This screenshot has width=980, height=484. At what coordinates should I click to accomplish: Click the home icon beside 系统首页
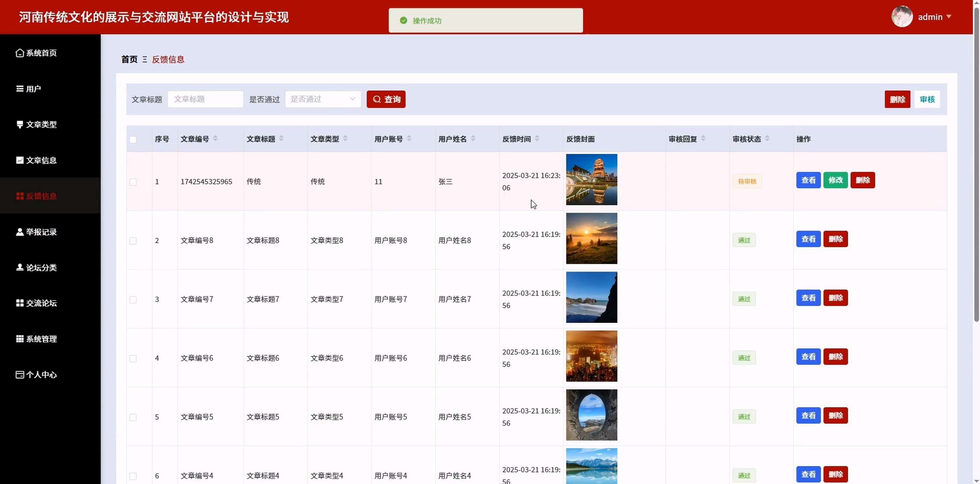(x=20, y=53)
